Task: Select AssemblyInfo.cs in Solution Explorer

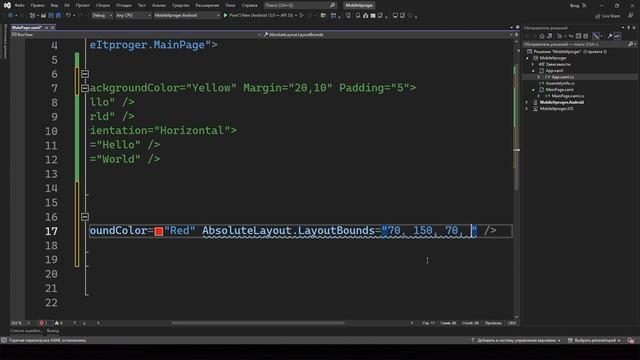Action: [560, 83]
